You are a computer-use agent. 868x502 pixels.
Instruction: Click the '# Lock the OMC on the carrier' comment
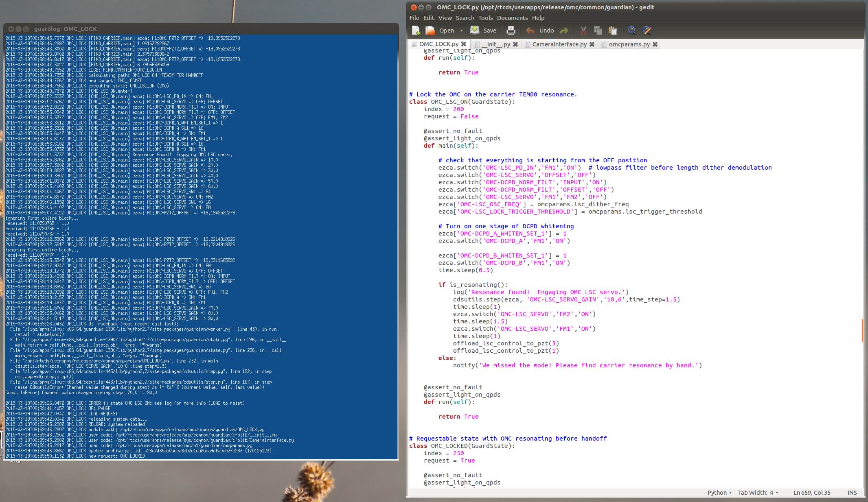point(493,94)
